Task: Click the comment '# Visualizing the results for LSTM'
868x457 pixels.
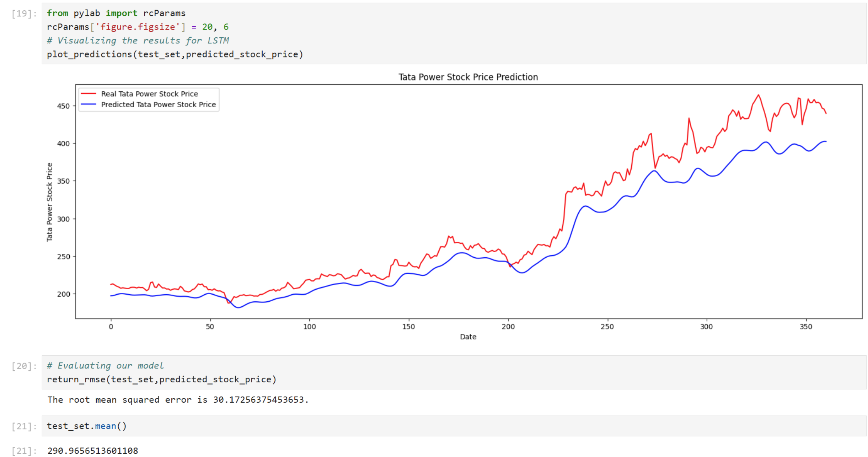Action: 138,41
